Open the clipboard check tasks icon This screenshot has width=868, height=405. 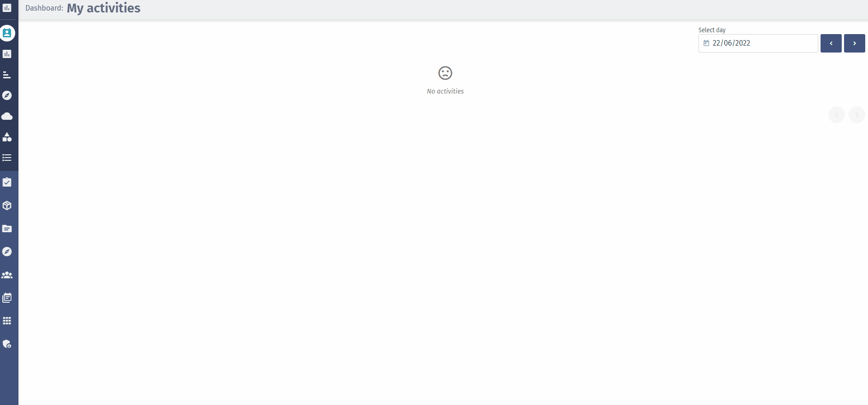click(x=7, y=182)
